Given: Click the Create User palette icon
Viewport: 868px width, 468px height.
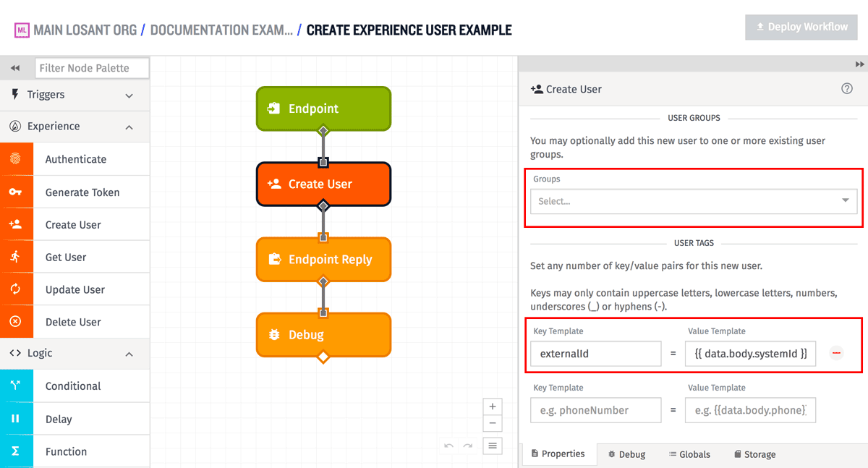Looking at the screenshot, I should tap(16, 224).
